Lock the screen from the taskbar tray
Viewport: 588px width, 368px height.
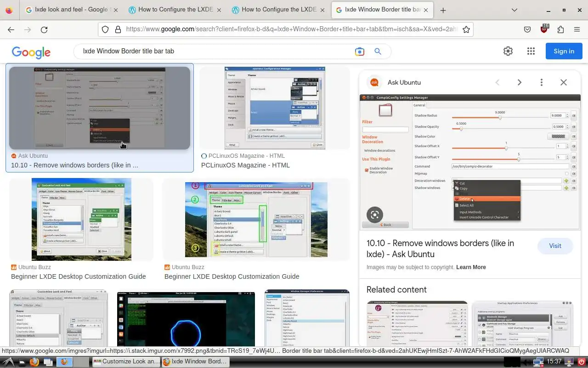570,362
